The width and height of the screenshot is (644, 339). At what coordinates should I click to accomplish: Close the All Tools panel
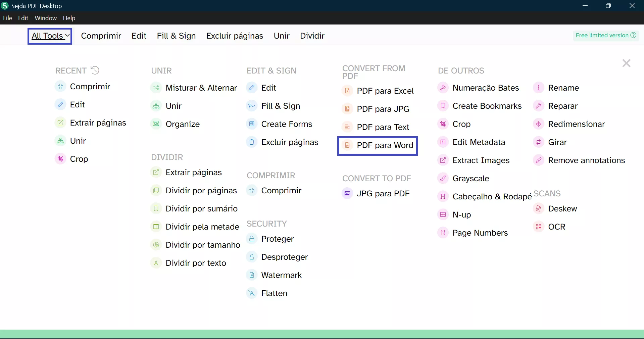pos(626,63)
